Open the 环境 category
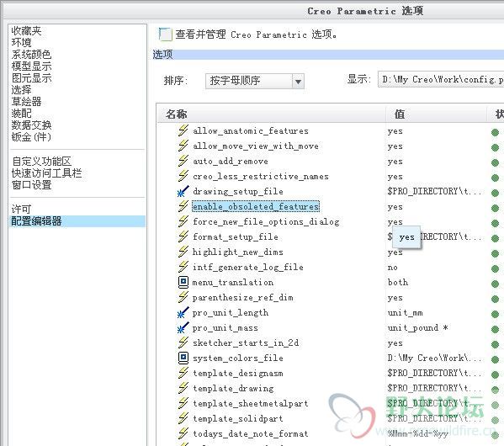The height and width of the screenshot is (446, 504). (x=22, y=42)
